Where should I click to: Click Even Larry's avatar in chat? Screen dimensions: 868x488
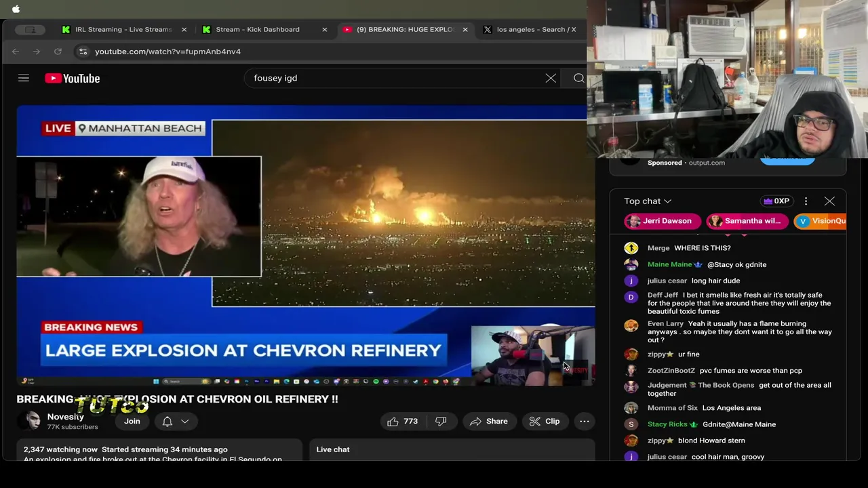coord(631,325)
